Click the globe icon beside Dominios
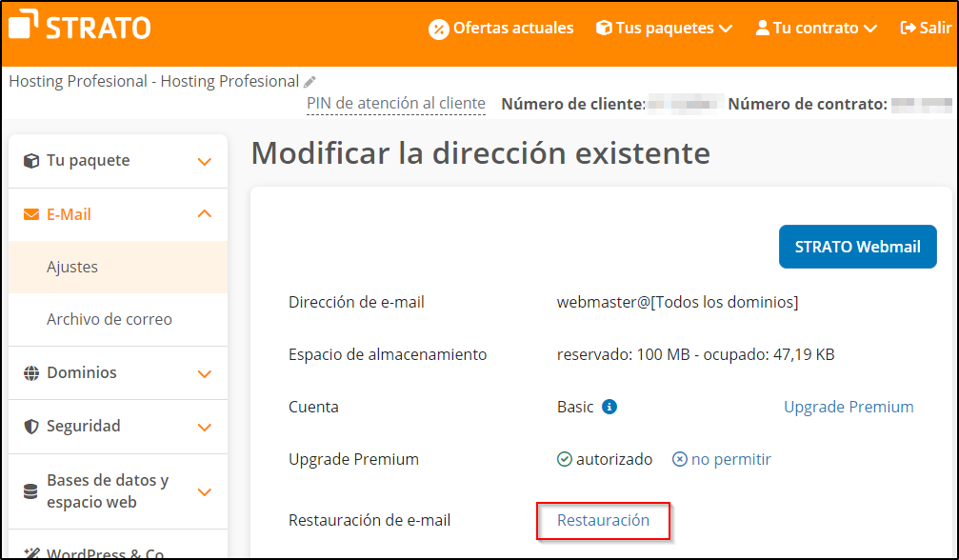The height and width of the screenshot is (560, 959). 30,373
